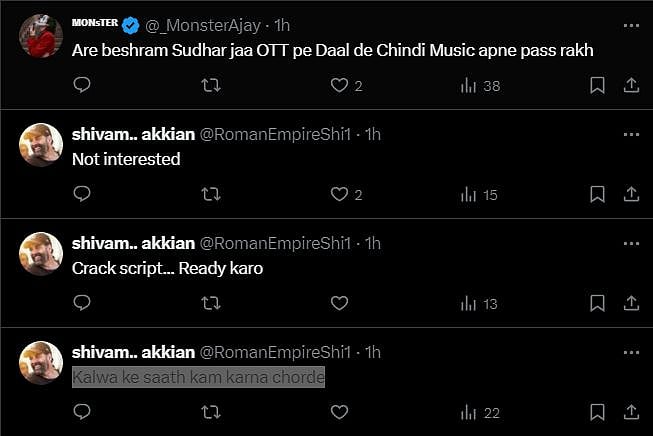The image size is (653, 436).
Task: Open shivam.. akkian name on "Not interested"
Action: (x=133, y=134)
